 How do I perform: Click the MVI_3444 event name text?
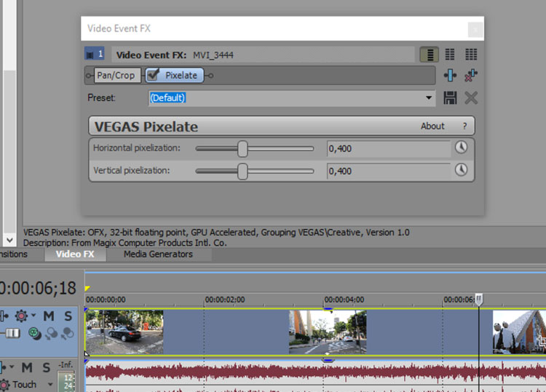[x=213, y=55]
